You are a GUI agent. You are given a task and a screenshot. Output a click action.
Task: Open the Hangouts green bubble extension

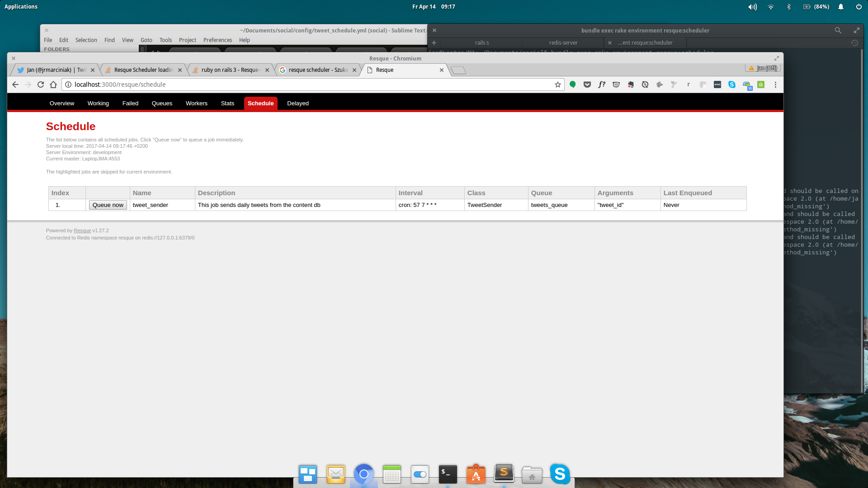coord(573,84)
